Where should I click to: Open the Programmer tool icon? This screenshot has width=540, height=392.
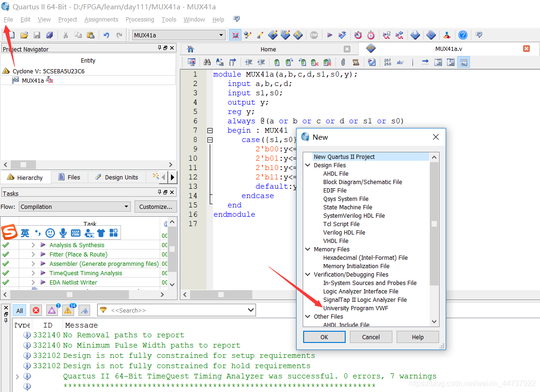tap(431, 35)
